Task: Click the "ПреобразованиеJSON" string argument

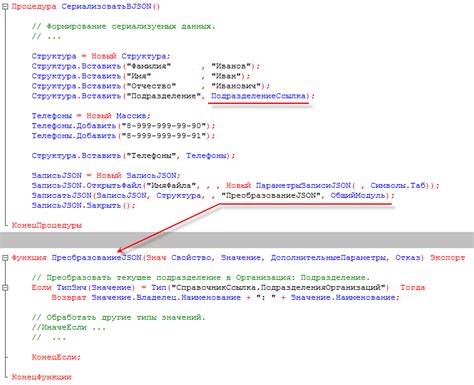Action: coord(271,195)
